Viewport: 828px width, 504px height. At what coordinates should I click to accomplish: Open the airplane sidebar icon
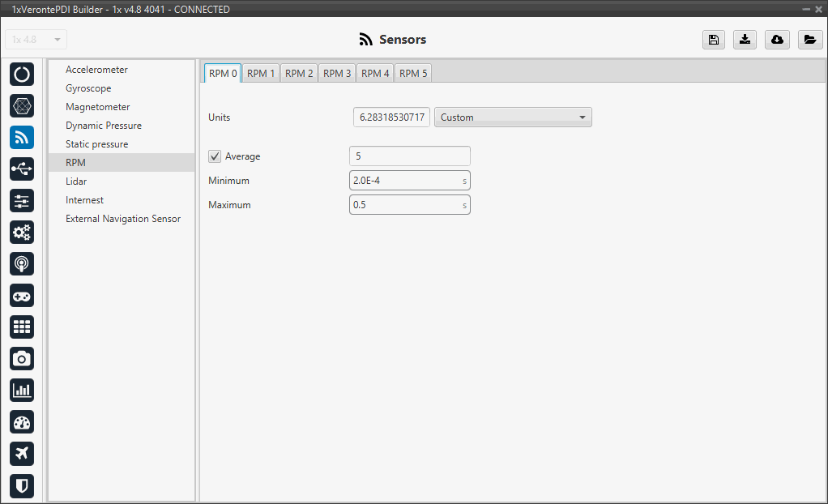pos(22,454)
